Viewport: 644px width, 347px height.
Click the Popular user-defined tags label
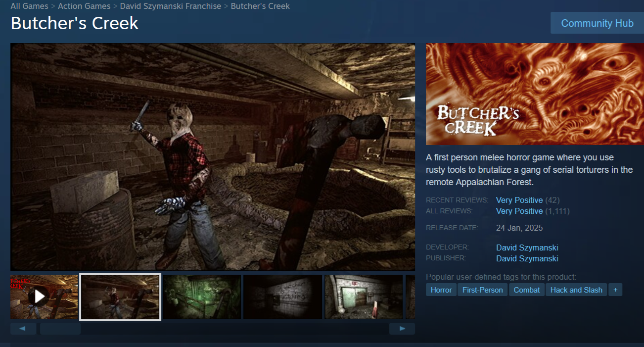click(501, 277)
